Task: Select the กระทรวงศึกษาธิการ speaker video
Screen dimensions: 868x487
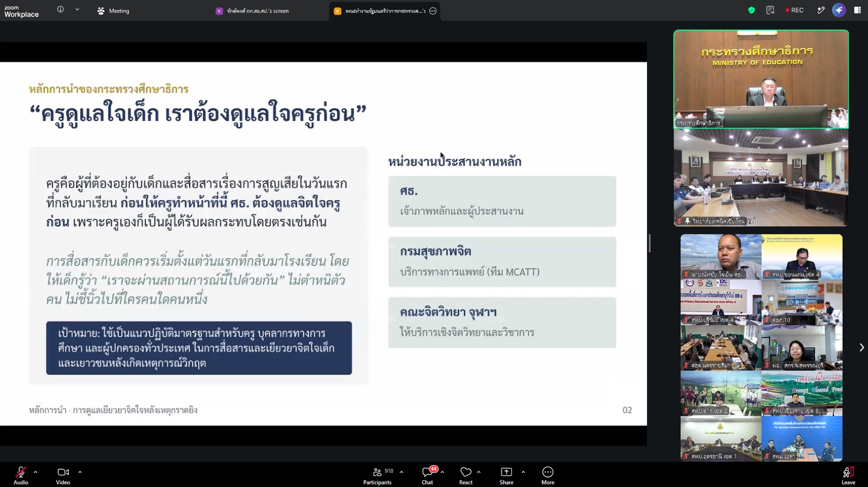Action: pos(761,79)
